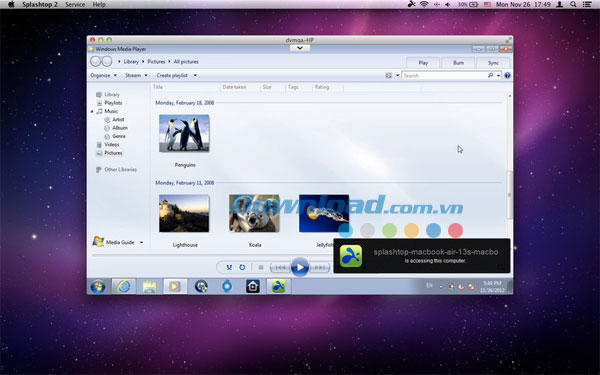
Task: Click the Media Guide button
Action: coord(114,242)
